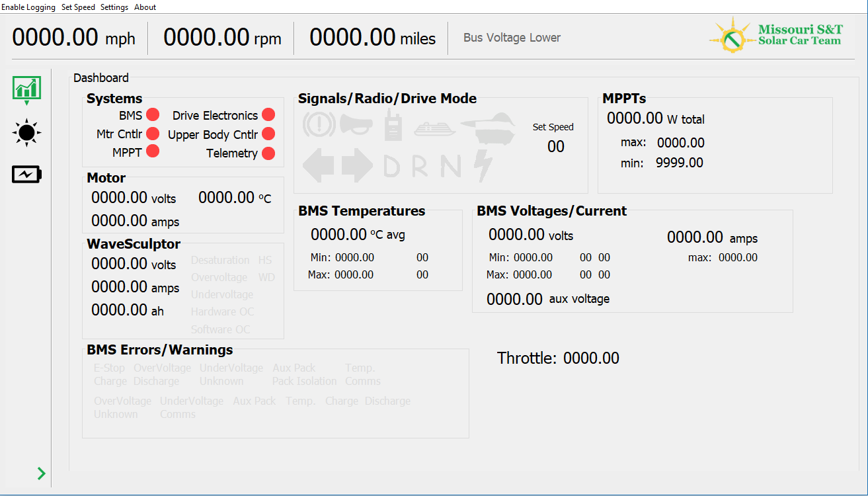
Task: Open the Enable Logging menu
Action: point(28,7)
